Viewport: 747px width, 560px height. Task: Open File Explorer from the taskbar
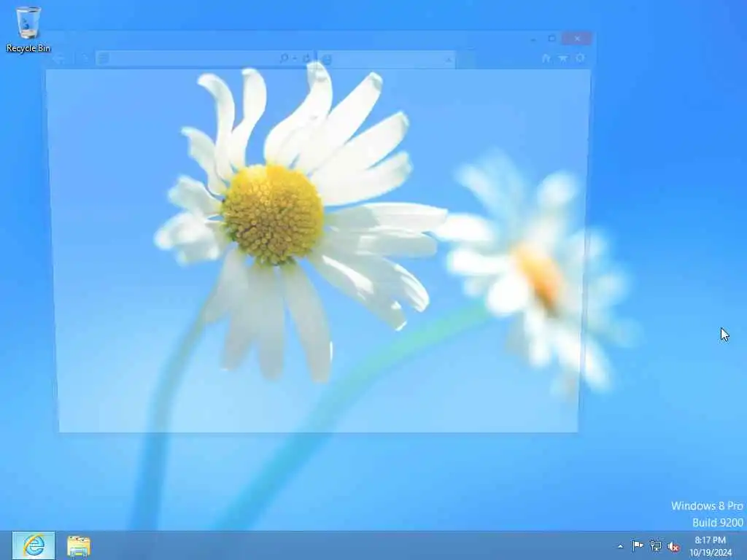tap(79, 545)
